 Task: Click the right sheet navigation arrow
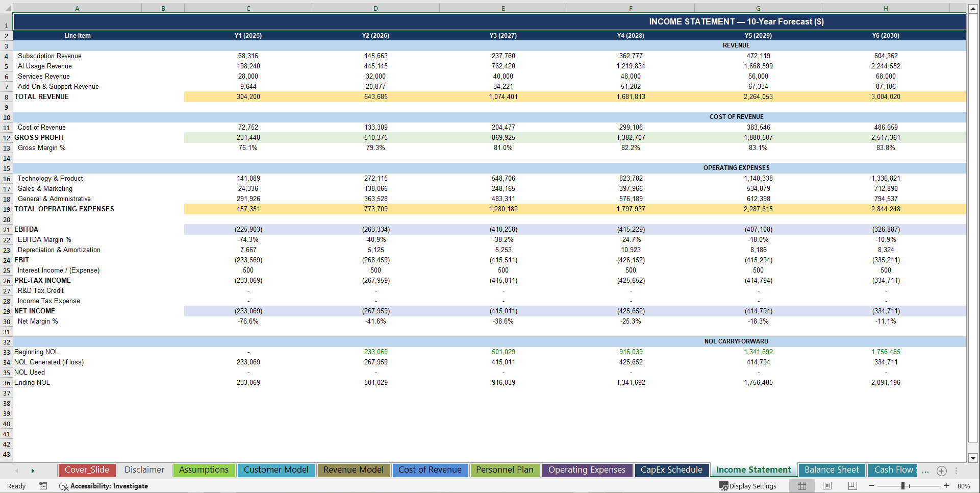(33, 470)
